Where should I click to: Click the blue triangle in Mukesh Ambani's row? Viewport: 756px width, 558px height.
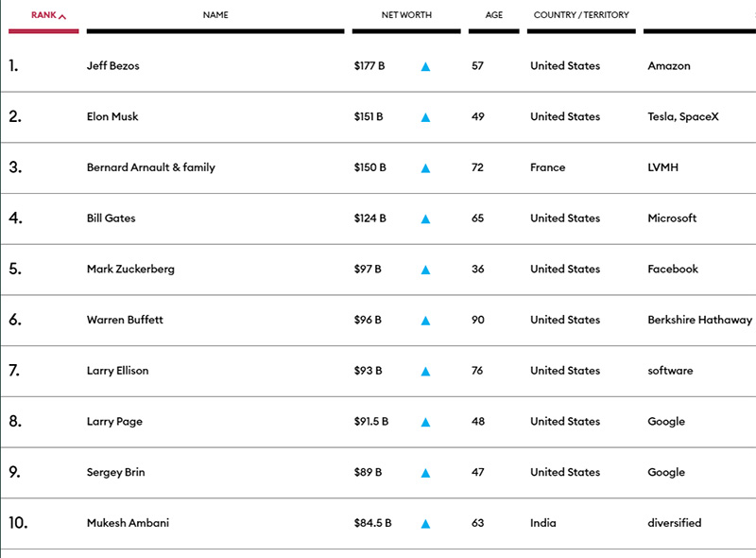(x=425, y=524)
